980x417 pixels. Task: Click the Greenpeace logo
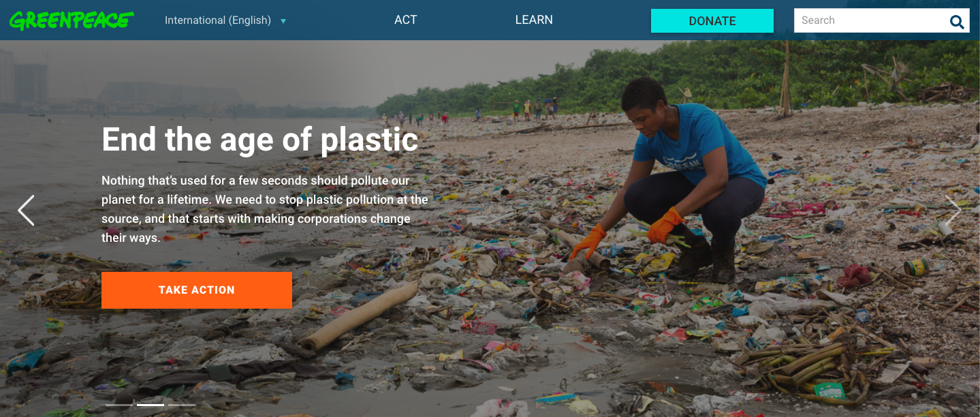click(72, 20)
